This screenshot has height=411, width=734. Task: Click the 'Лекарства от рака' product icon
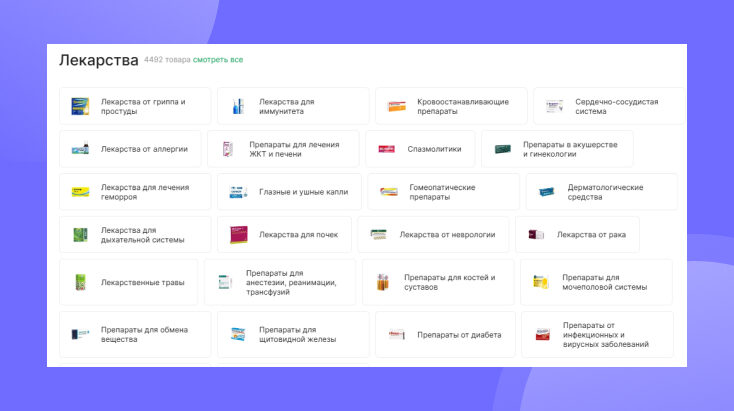[536, 235]
